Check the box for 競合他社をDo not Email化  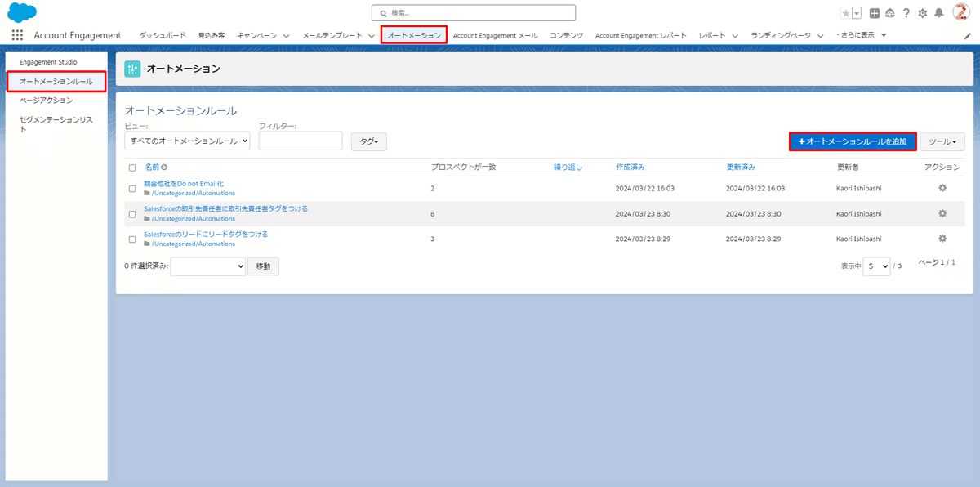[132, 189]
